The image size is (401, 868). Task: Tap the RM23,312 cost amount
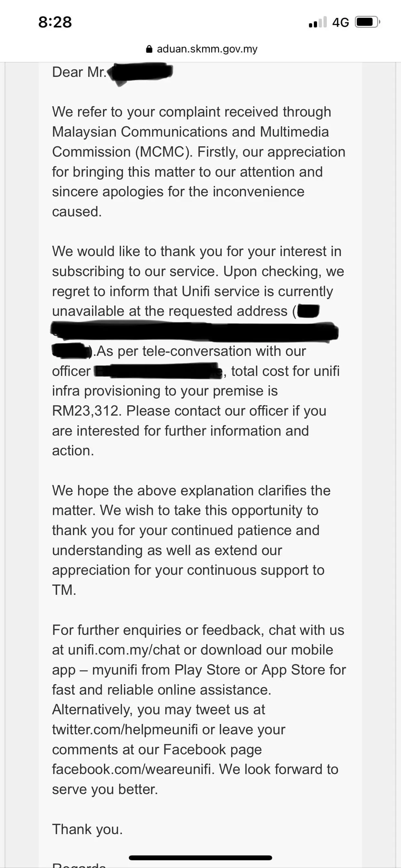86,411
